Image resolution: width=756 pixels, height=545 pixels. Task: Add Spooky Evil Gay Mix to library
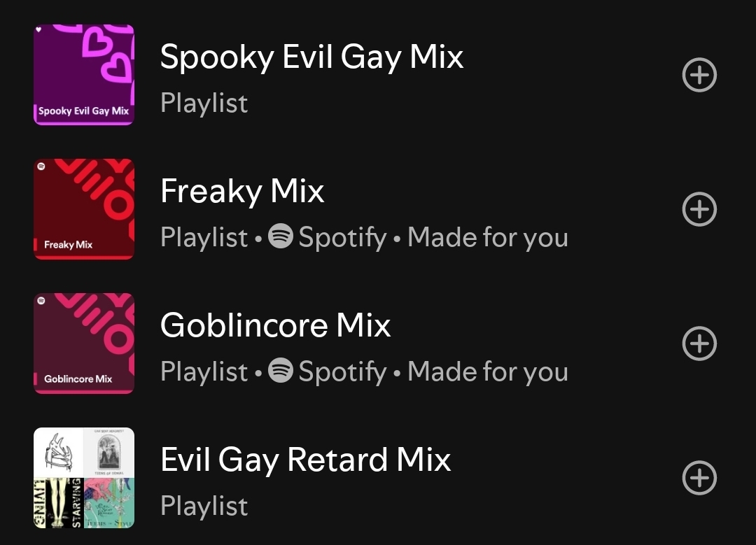tap(699, 75)
